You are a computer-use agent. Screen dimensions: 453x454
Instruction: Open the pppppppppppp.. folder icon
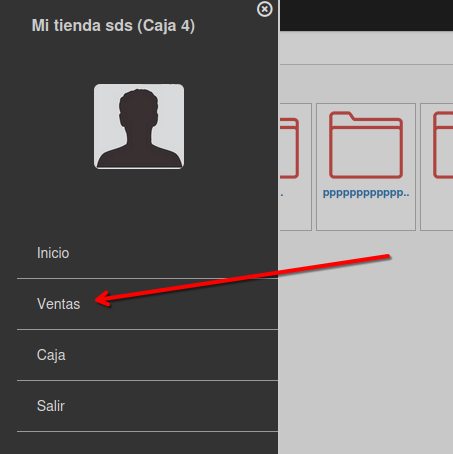pyautogui.click(x=366, y=145)
